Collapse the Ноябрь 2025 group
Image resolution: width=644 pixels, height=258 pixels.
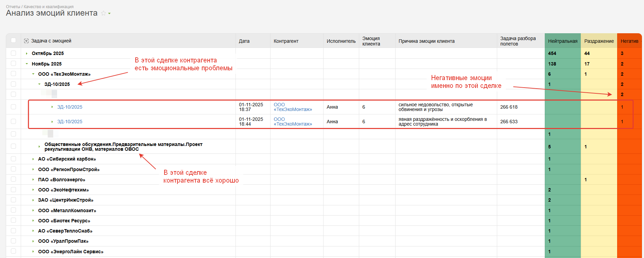pyautogui.click(x=27, y=64)
